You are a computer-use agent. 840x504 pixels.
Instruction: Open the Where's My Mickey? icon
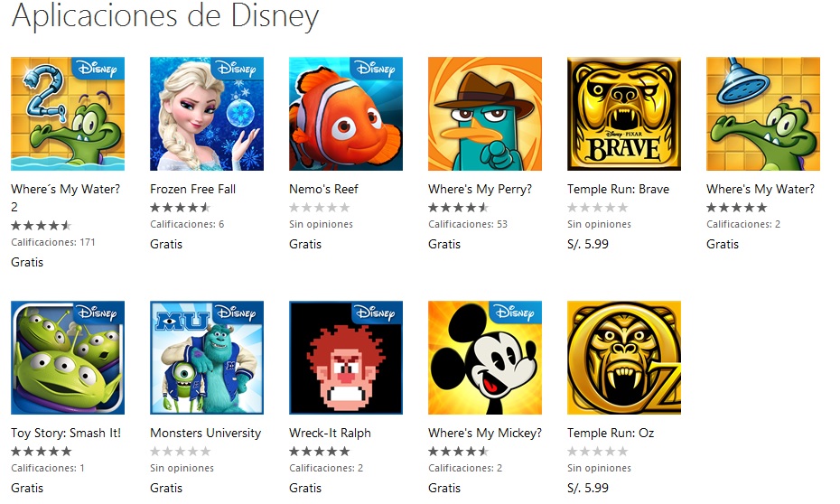(x=485, y=358)
